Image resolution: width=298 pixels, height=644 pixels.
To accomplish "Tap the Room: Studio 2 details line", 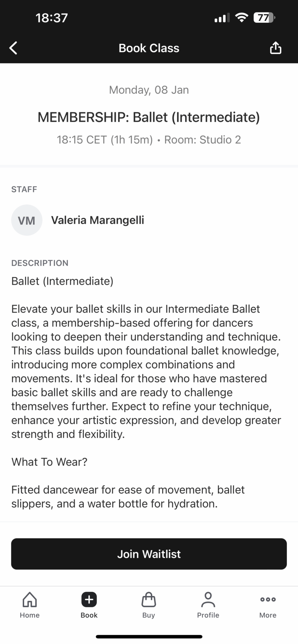I will (x=202, y=140).
